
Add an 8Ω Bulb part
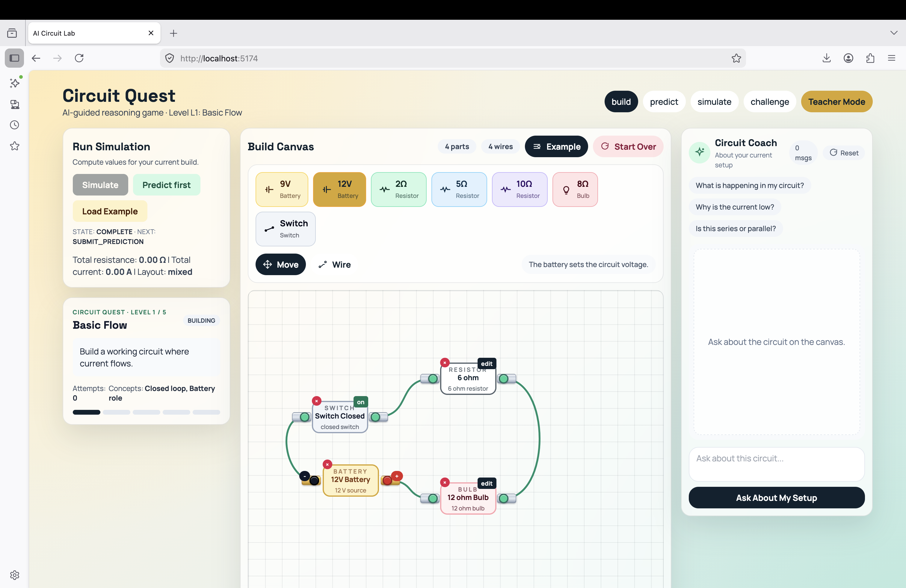[x=575, y=190]
